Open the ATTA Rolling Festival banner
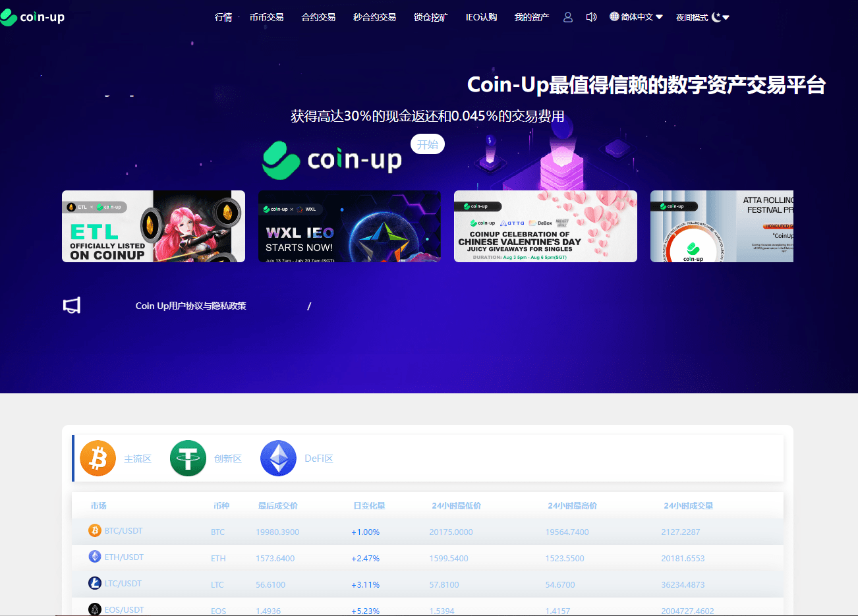Image resolution: width=858 pixels, height=616 pixels. pos(722,226)
